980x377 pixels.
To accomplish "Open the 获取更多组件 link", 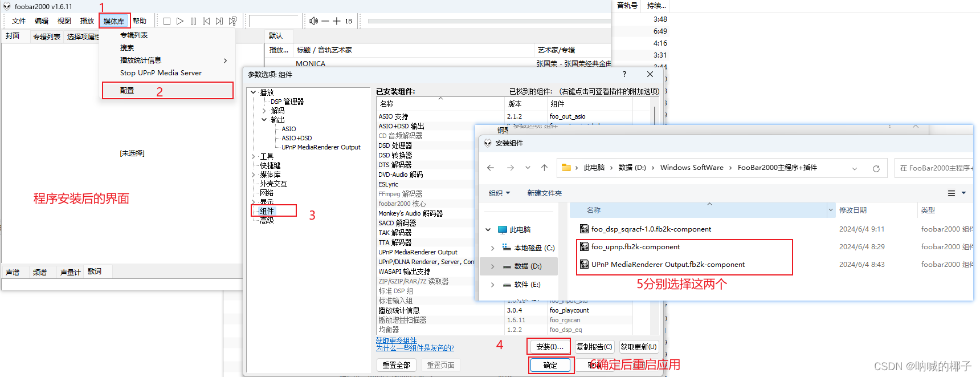I will [x=396, y=340].
